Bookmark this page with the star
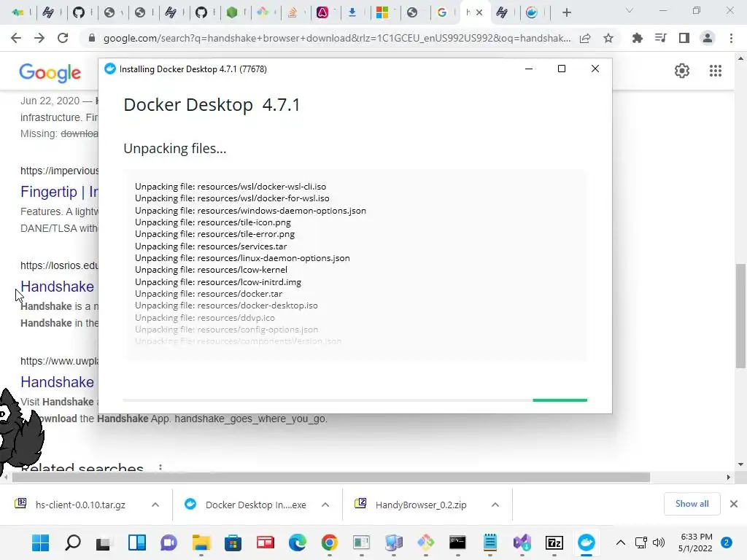This screenshot has width=747, height=560. point(608,38)
